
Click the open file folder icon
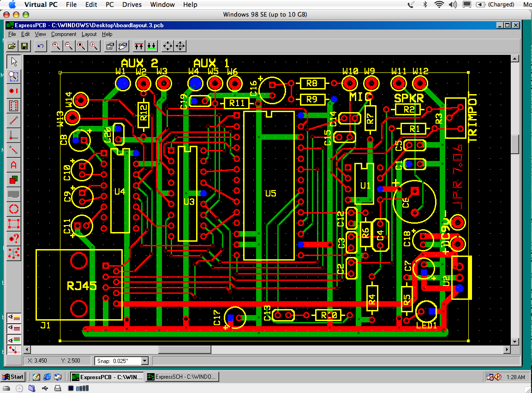point(12,46)
